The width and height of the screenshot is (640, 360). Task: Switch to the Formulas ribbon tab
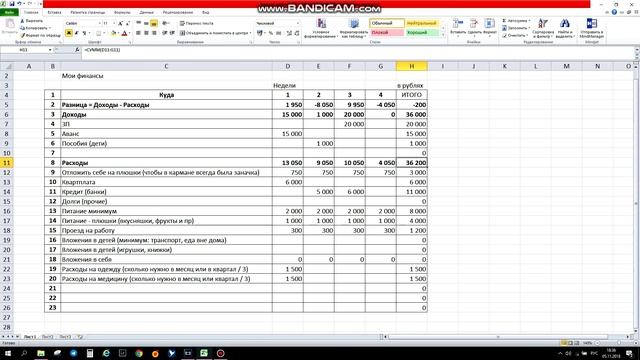pos(122,13)
